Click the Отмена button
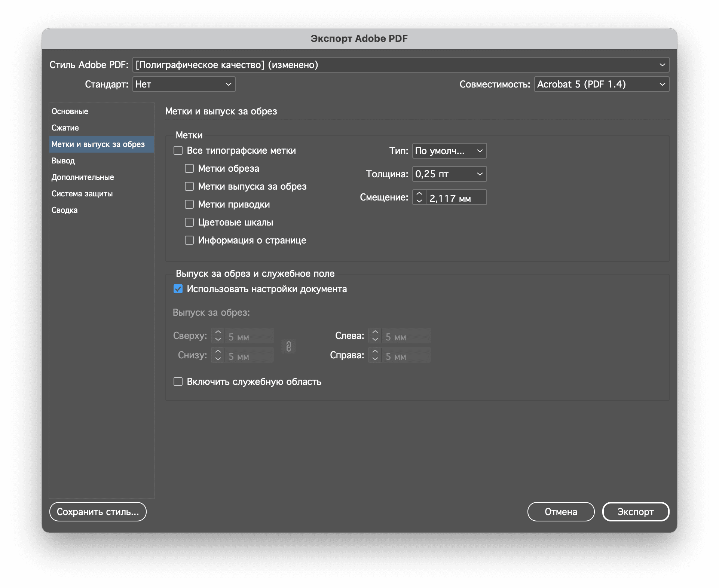The image size is (719, 588). (561, 512)
